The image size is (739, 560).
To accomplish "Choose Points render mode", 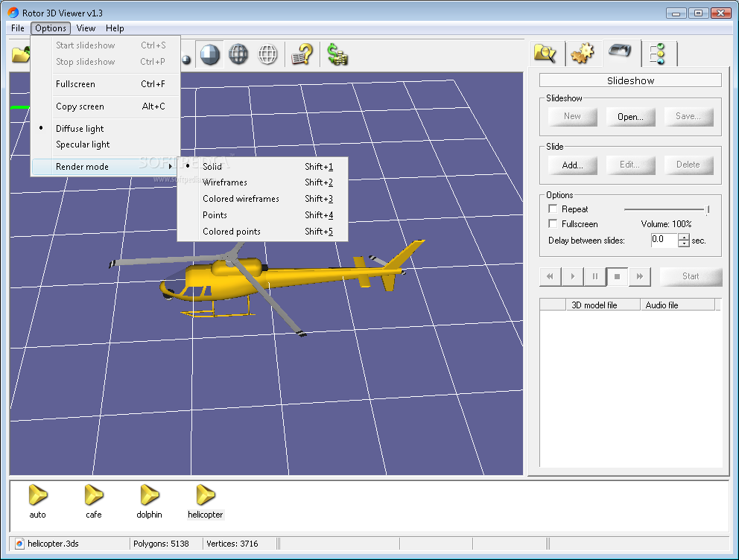I will pyautogui.click(x=262, y=215).
